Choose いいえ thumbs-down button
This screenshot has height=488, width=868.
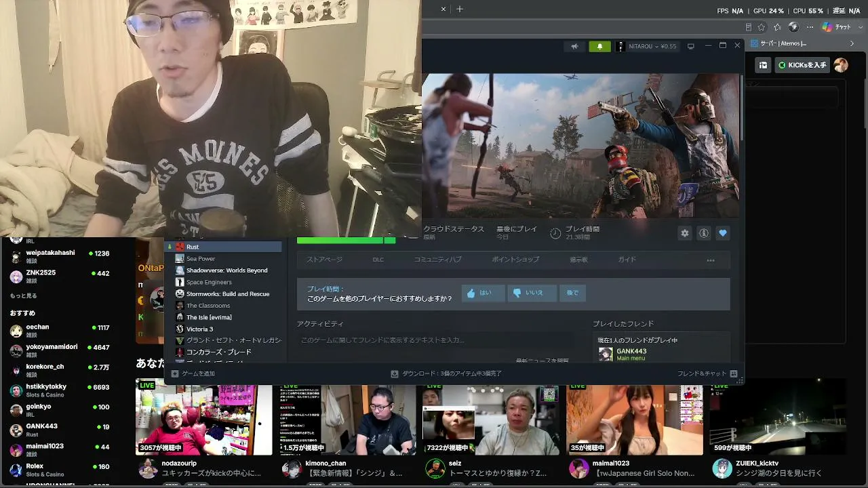pos(532,293)
